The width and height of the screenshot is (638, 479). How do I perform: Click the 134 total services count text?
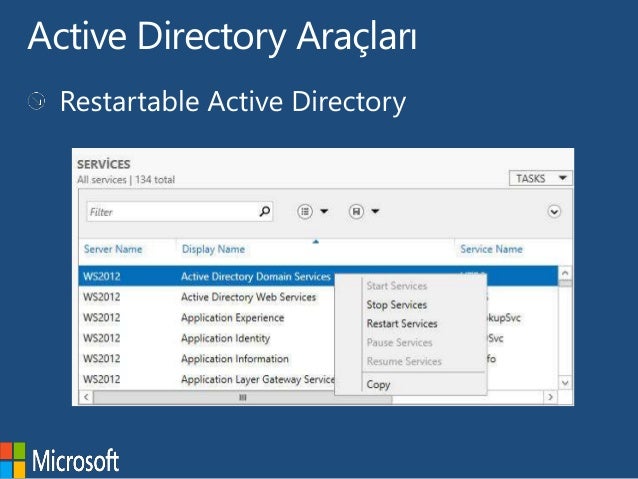coord(155,179)
